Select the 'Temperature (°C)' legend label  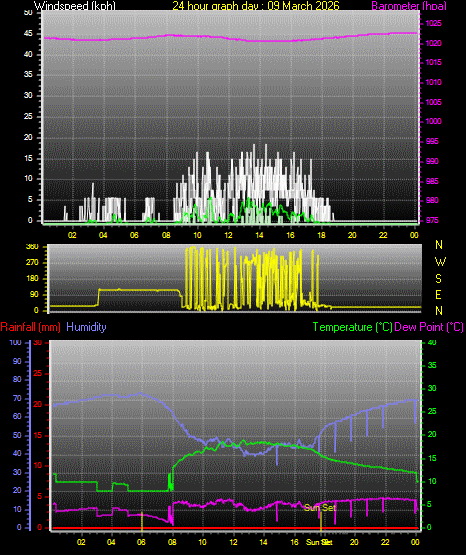(x=352, y=327)
